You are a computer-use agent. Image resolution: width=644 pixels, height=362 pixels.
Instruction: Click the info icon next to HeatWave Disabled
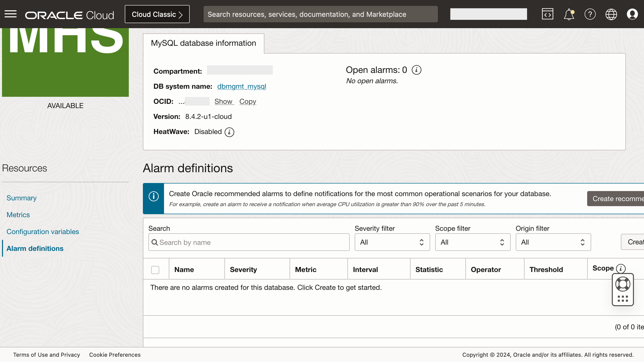click(229, 132)
